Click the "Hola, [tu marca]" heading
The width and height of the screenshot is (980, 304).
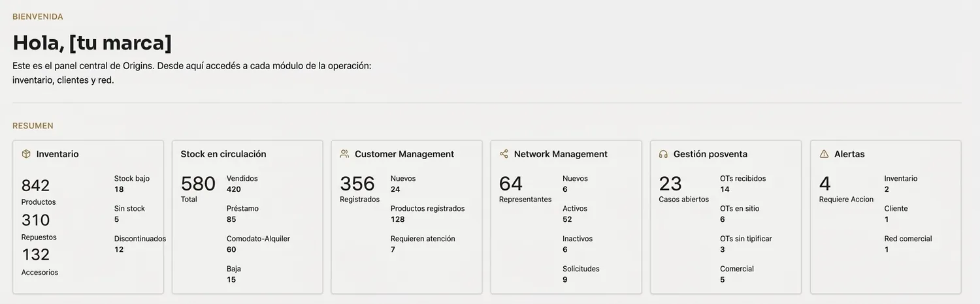pos(92,42)
